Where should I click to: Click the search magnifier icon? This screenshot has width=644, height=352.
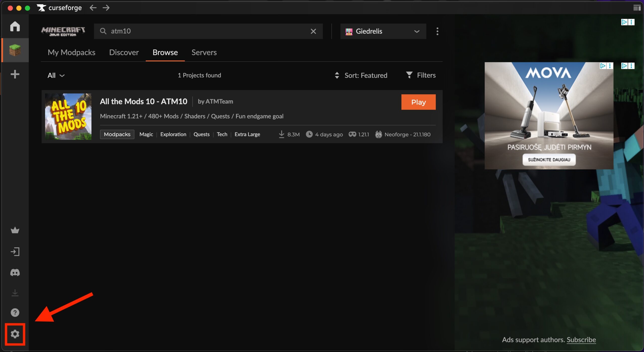(103, 31)
